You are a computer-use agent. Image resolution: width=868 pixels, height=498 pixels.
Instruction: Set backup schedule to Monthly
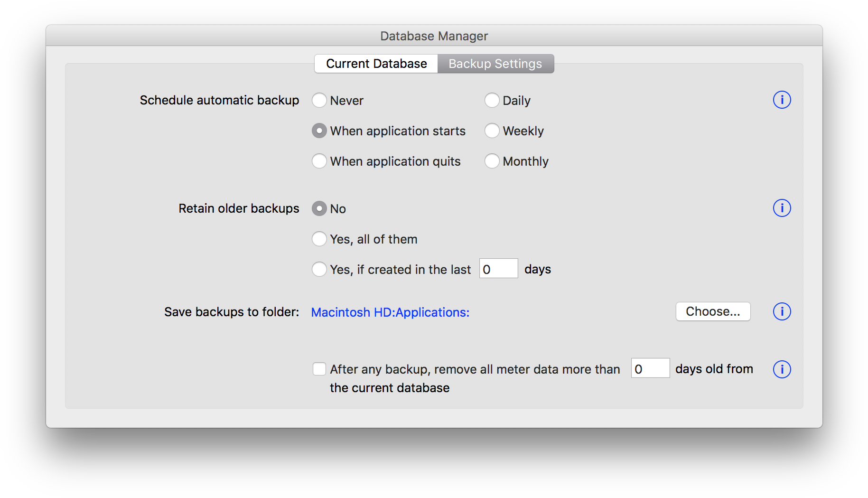click(492, 161)
